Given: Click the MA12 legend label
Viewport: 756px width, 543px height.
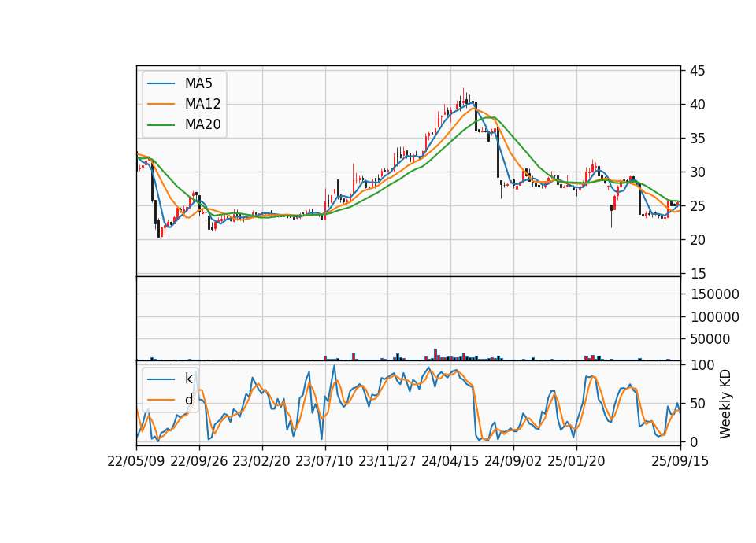Looking at the screenshot, I should pyautogui.click(x=202, y=104).
